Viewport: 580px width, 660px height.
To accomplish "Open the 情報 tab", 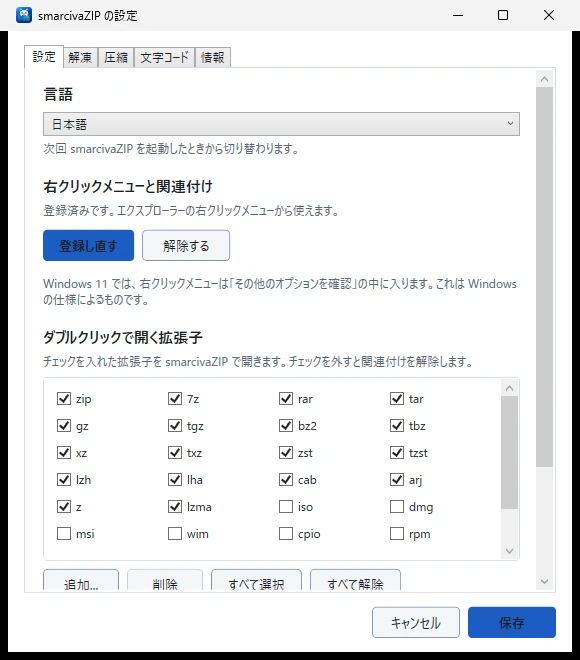I will click(x=213, y=57).
